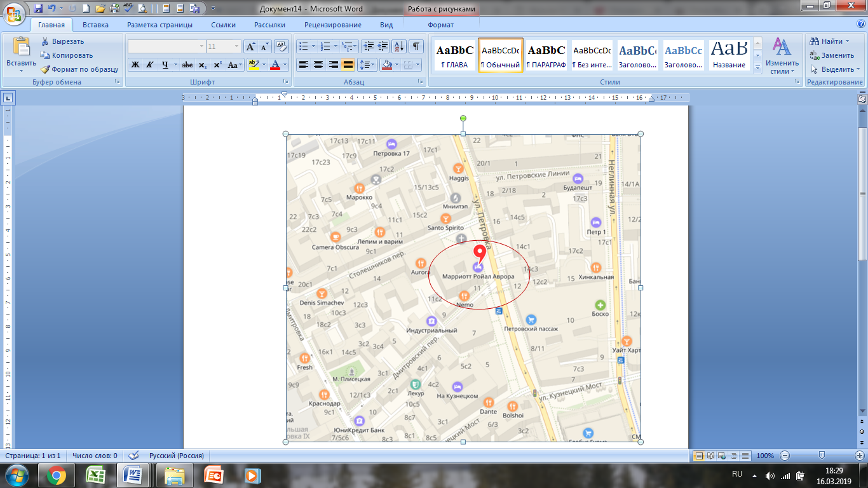Open the Формат picture tools tab
This screenshot has height=488, width=868.
point(441,25)
